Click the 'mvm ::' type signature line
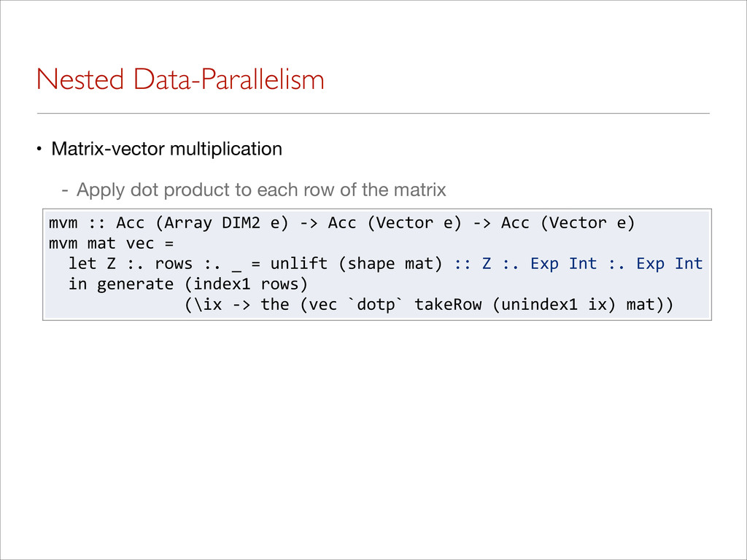747x560 pixels. [x=341, y=223]
